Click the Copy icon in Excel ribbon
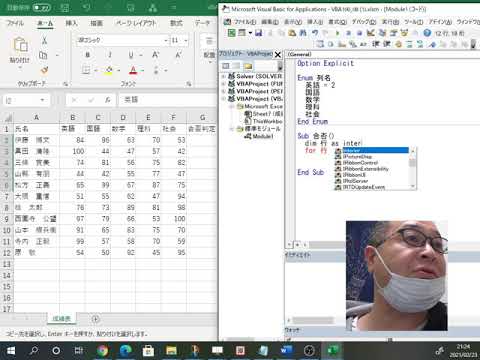 coord(43,55)
